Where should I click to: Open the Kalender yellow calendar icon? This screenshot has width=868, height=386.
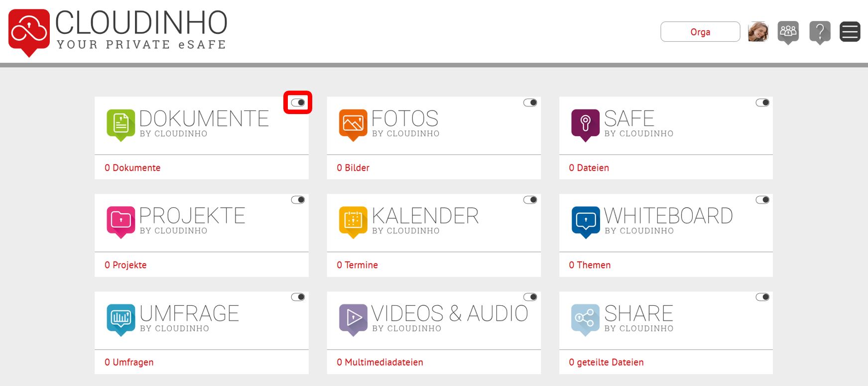click(353, 222)
